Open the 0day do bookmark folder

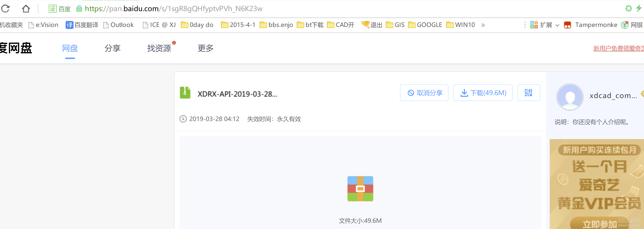click(x=197, y=25)
